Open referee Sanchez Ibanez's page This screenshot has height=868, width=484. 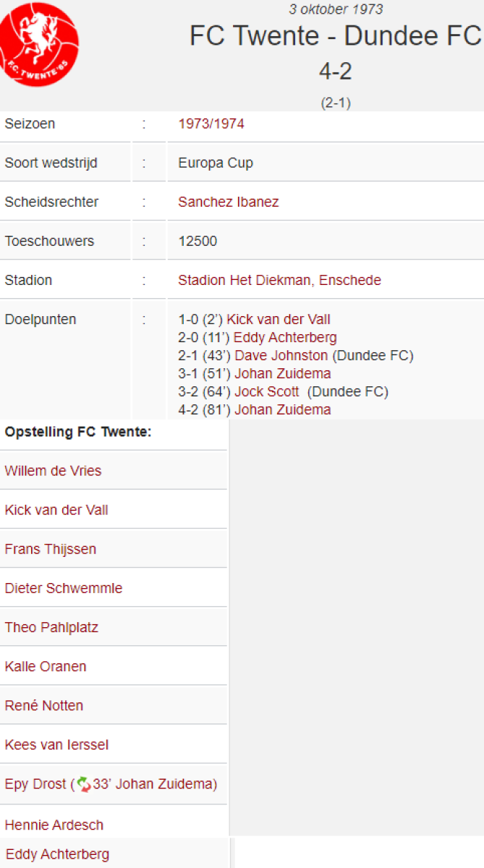coord(228,202)
